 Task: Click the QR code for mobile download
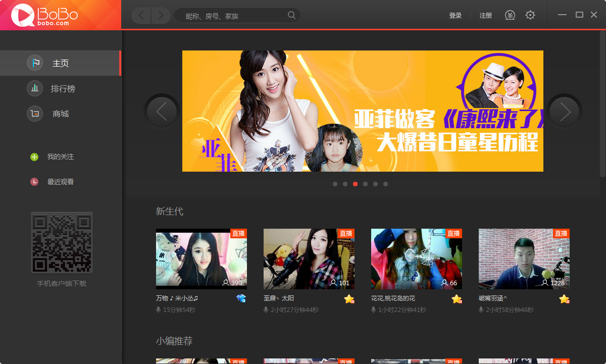[62, 243]
